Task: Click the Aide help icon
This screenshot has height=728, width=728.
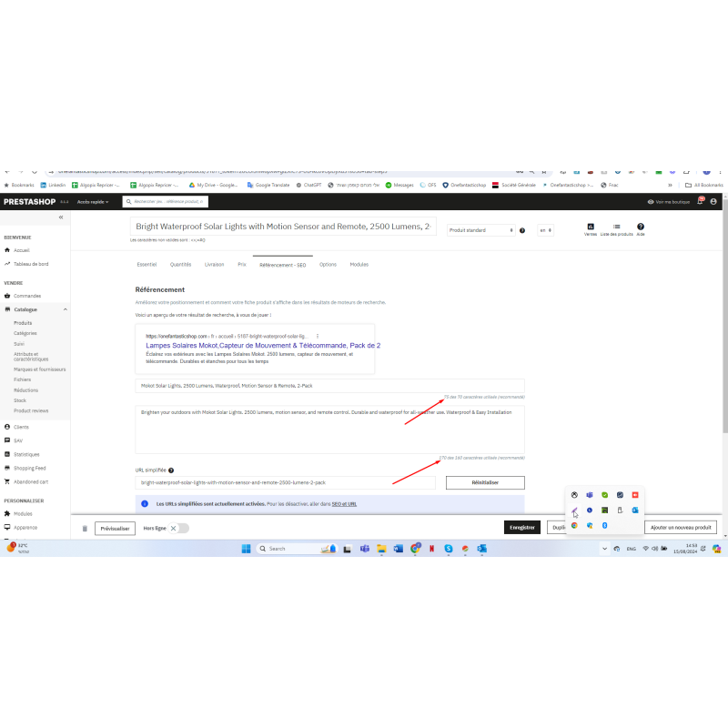Action: [x=641, y=227]
